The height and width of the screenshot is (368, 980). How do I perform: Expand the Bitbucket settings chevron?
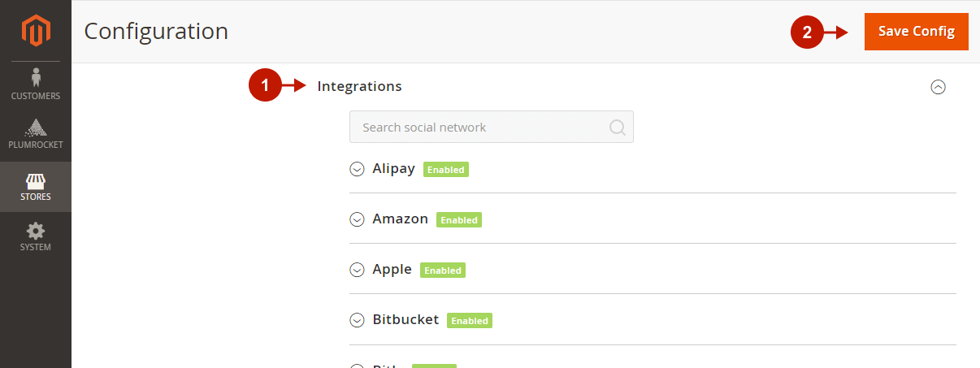click(357, 320)
